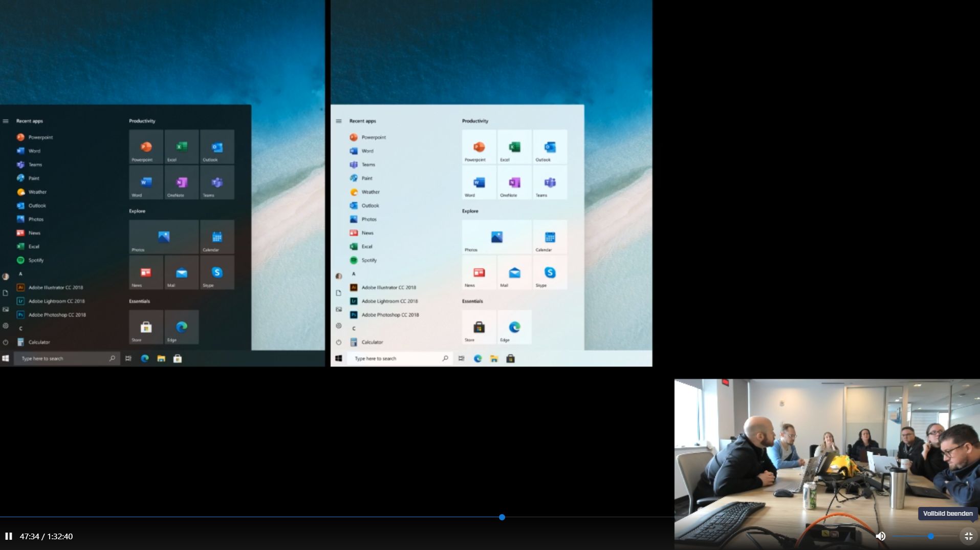Open Task View on light taskbar
This screenshot has height=550, width=980.
click(462, 358)
